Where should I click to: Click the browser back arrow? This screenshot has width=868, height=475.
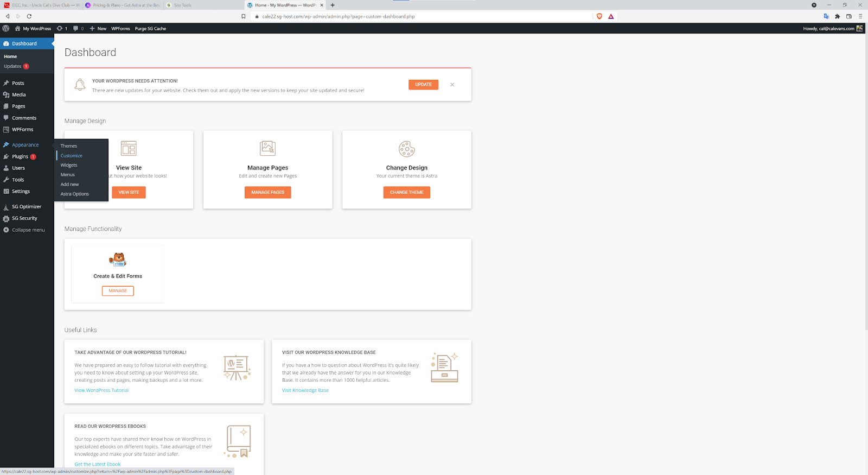[x=8, y=16]
